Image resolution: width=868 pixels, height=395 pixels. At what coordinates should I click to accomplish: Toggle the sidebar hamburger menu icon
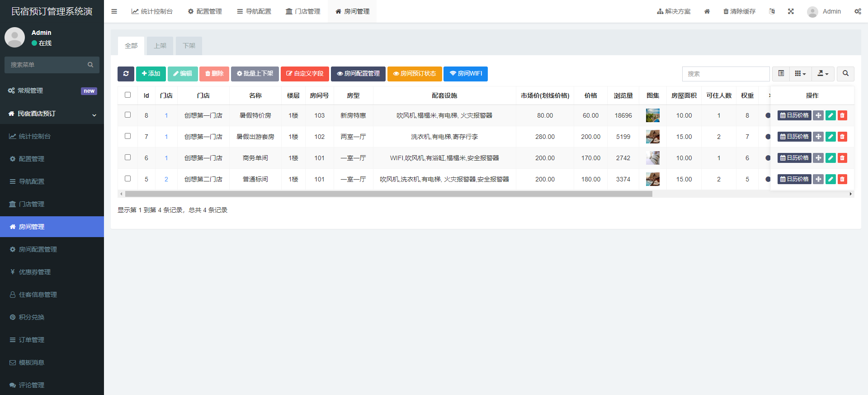[114, 11]
